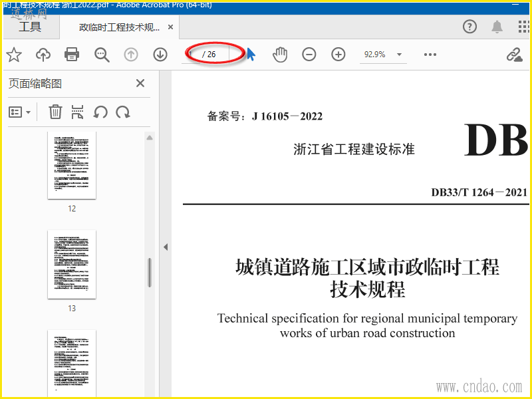Screen dimensions: 532x399
Task: Open the notifications bell
Action: pos(497,27)
